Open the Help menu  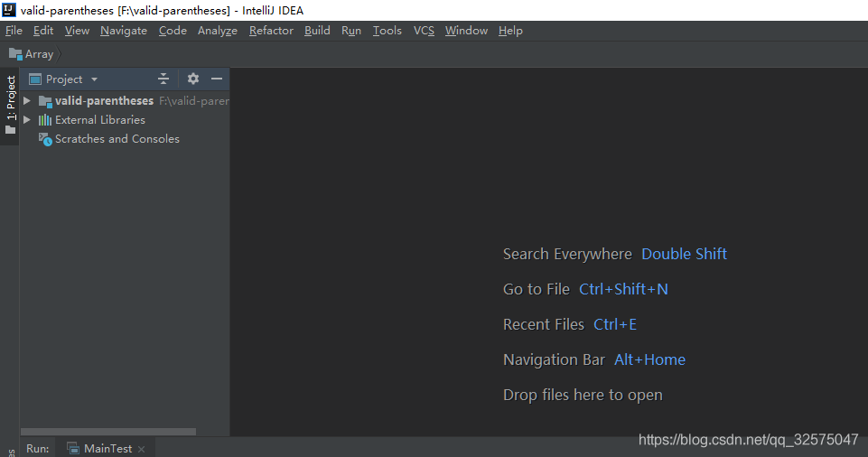(510, 31)
